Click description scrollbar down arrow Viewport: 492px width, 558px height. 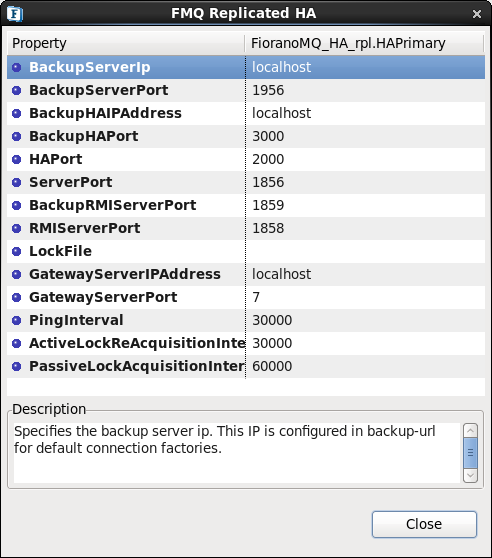click(x=470, y=475)
